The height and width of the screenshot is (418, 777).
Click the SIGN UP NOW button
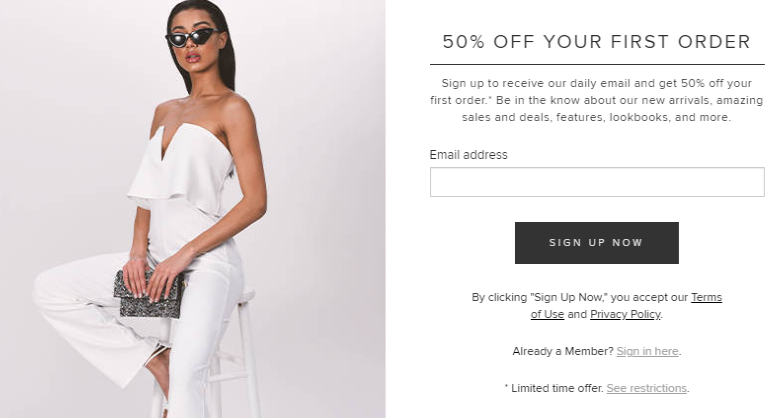click(x=597, y=243)
